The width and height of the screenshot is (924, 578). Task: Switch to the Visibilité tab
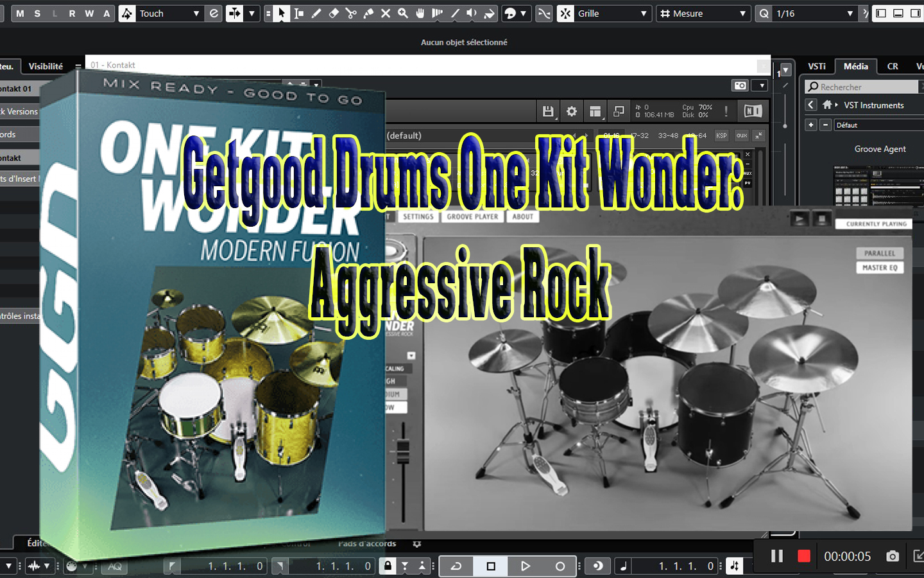46,66
